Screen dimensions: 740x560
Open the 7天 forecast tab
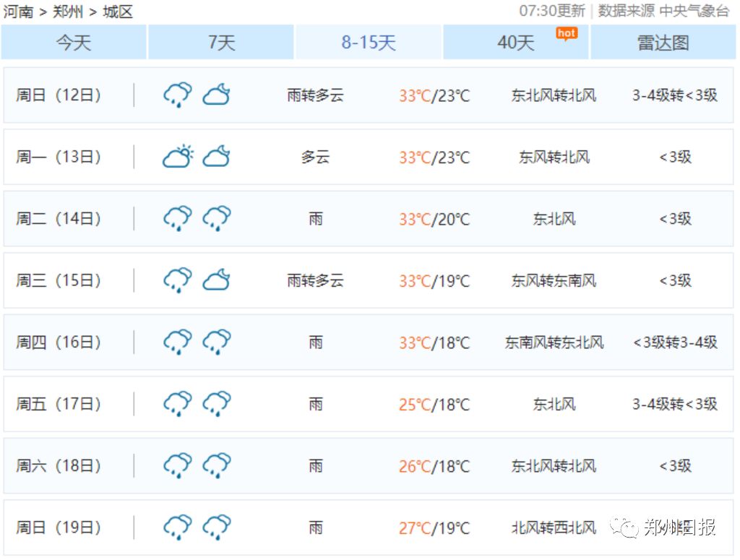(220, 43)
